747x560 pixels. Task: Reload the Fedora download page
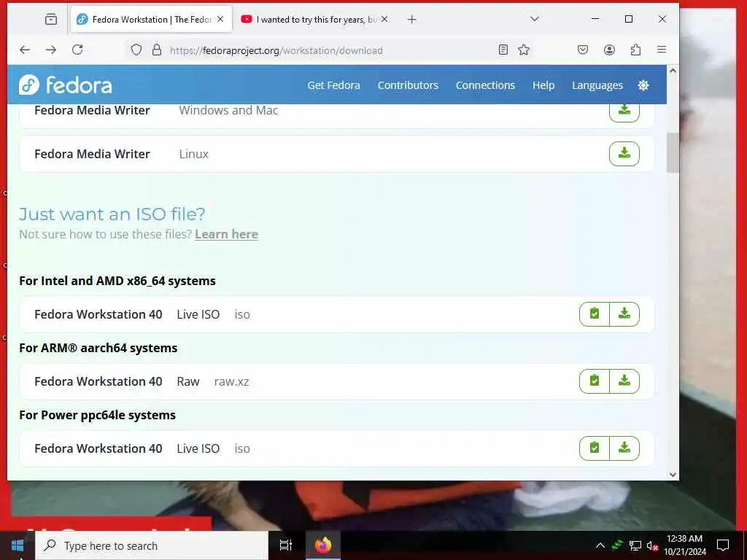click(77, 50)
